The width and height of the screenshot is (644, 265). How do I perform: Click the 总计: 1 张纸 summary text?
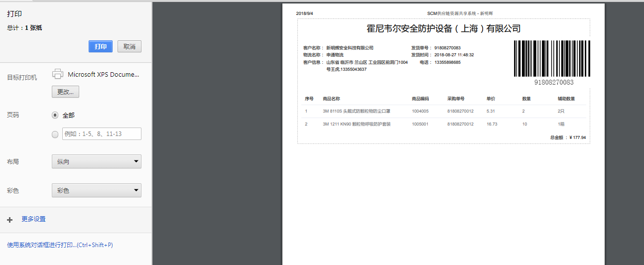tap(24, 28)
